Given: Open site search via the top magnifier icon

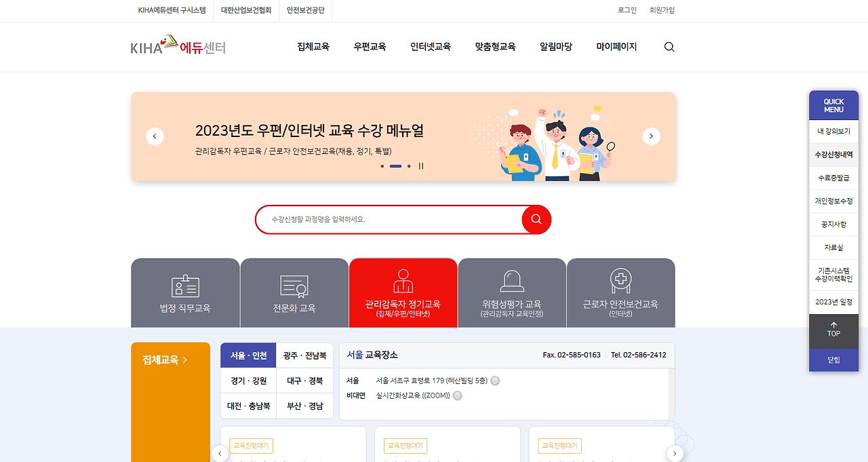Looking at the screenshot, I should point(669,47).
